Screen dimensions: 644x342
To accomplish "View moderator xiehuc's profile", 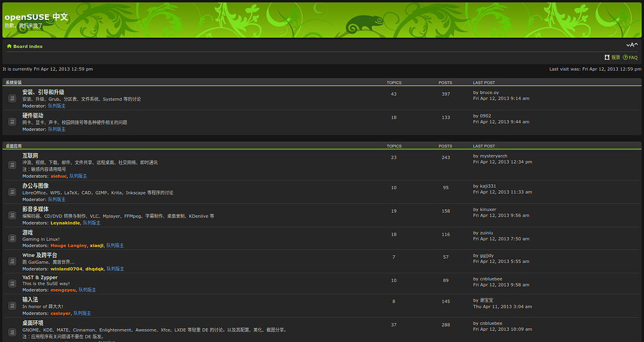I will click(x=58, y=177).
